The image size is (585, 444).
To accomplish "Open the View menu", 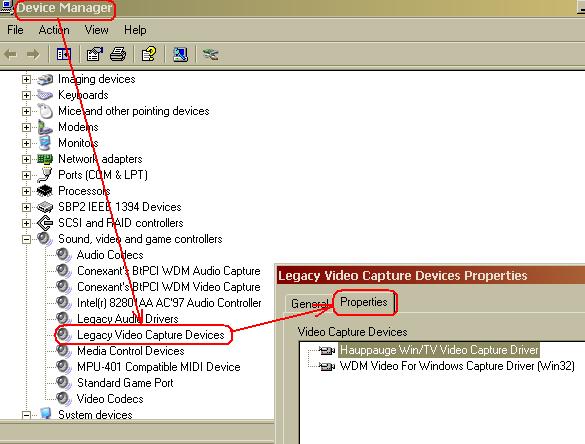I will pos(96,30).
